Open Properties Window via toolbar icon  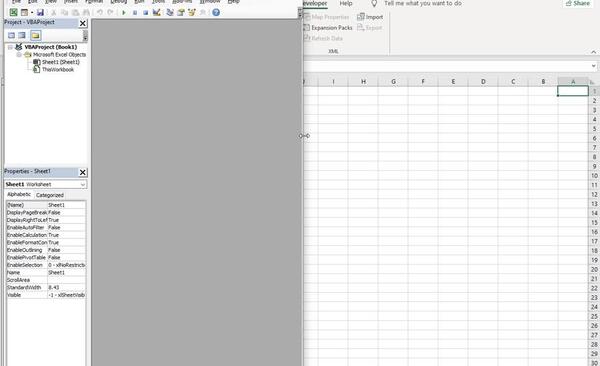click(181, 13)
